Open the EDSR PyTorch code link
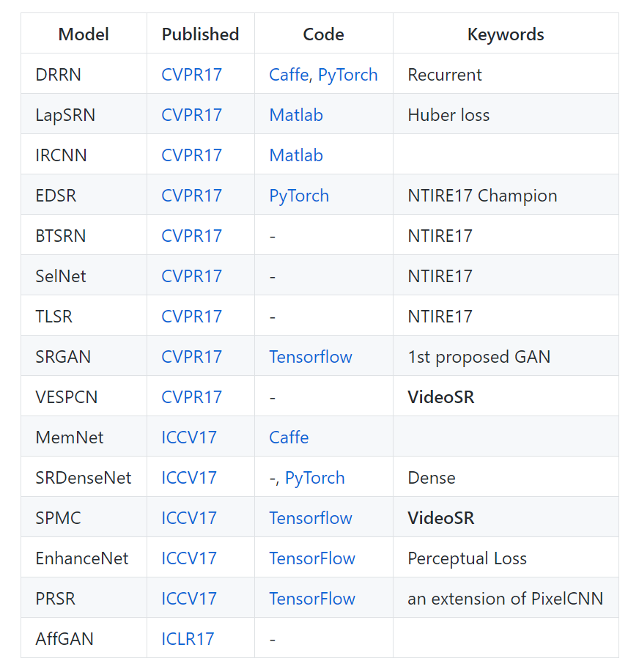639x672 pixels. 298,196
